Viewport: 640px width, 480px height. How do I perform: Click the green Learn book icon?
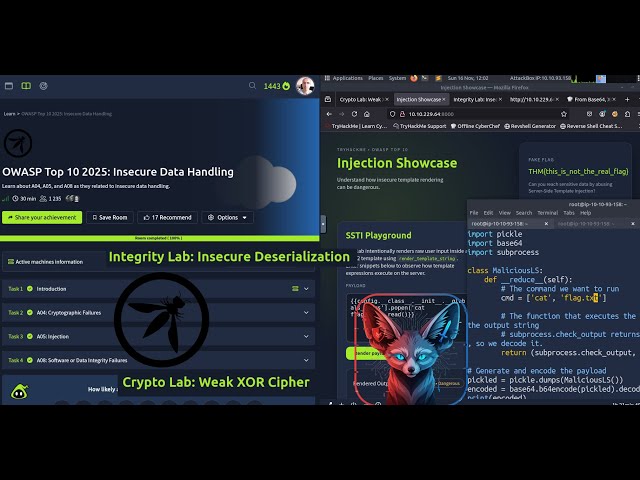click(x=26, y=86)
